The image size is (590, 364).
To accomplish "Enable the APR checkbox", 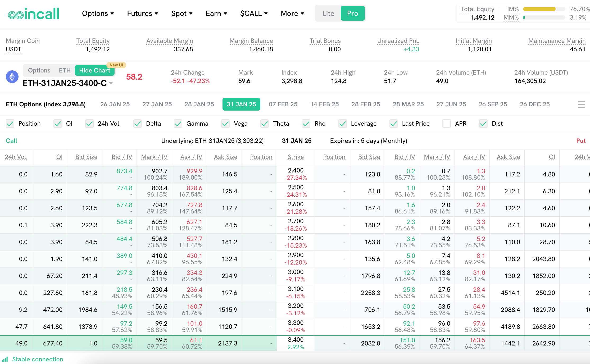I will (x=446, y=124).
